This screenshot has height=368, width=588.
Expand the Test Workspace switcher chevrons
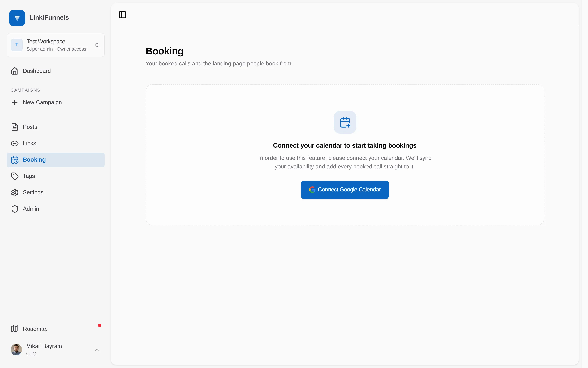pyautogui.click(x=97, y=45)
